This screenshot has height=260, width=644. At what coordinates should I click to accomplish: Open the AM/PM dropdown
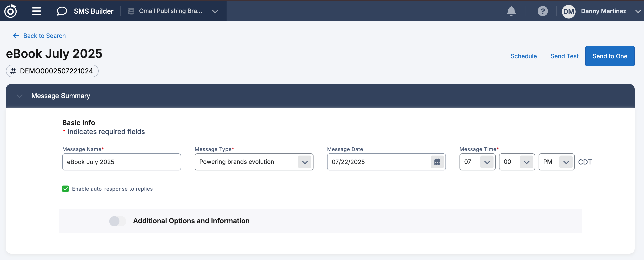(x=566, y=162)
